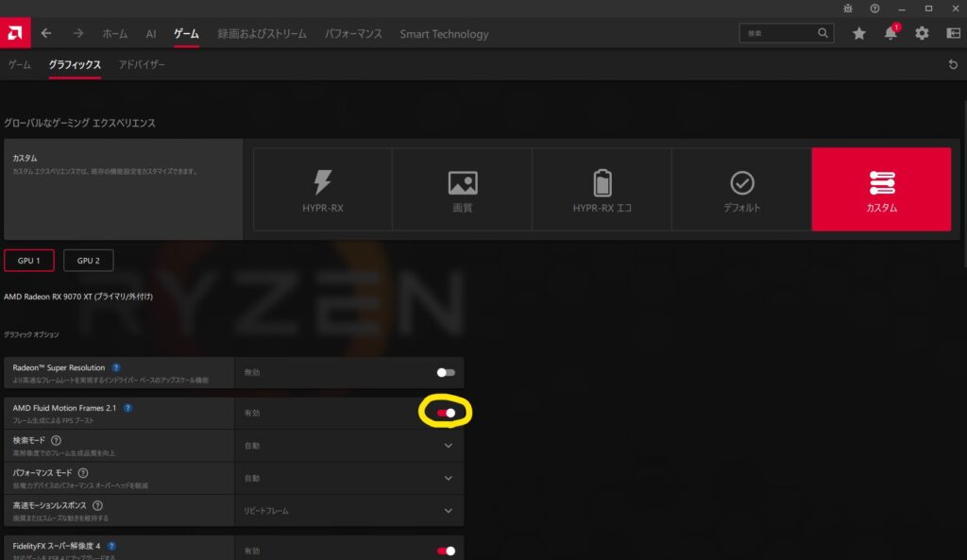Open favorites with the star icon

click(x=858, y=33)
